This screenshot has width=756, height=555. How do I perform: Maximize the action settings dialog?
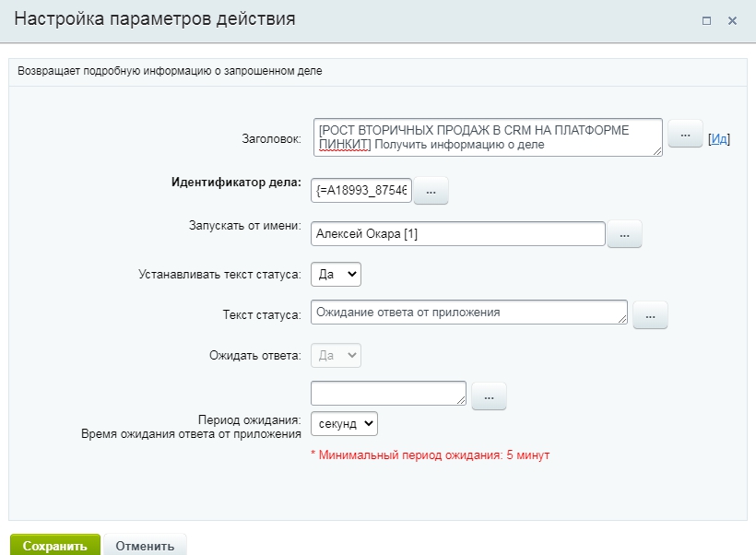706,20
